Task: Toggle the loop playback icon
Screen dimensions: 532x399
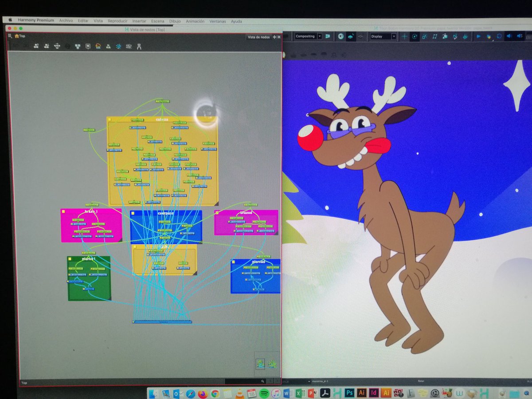Action: coord(499,36)
